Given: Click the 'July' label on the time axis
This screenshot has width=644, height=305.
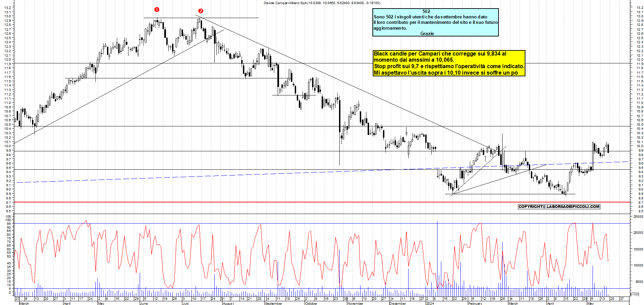Looking at the screenshot, I should coord(185,303).
